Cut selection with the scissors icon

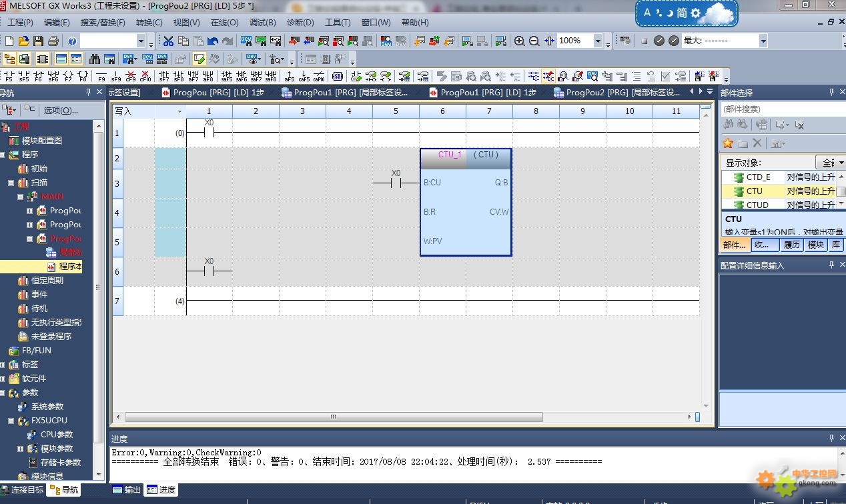pos(168,41)
